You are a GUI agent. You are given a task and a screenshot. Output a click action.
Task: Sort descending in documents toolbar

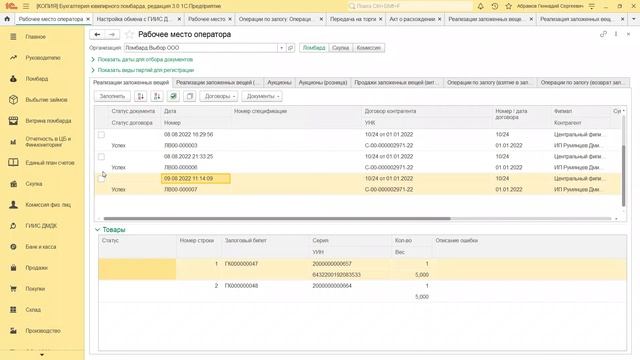click(157, 96)
